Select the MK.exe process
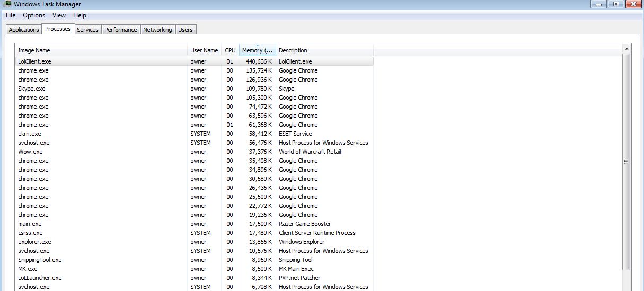The height and width of the screenshot is (291, 644). coord(195,269)
